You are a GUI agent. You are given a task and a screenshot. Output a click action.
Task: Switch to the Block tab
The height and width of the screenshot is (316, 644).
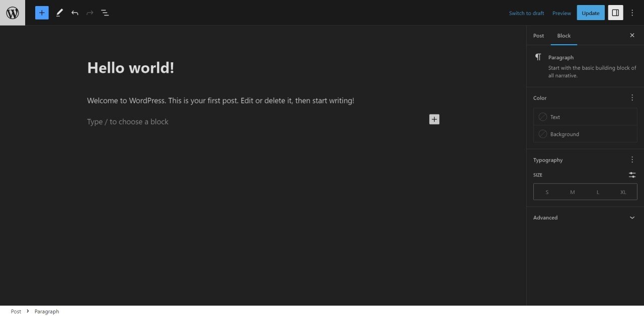coord(563,36)
